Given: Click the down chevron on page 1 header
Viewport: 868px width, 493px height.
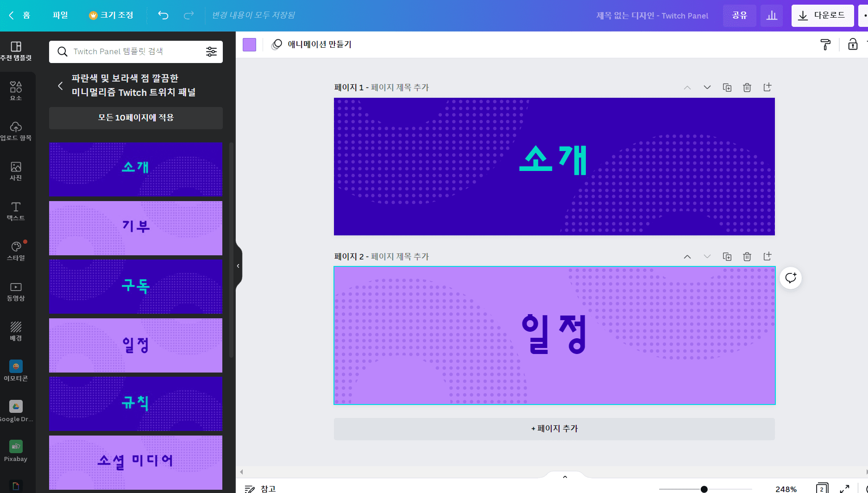Looking at the screenshot, I should coord(707,87).
